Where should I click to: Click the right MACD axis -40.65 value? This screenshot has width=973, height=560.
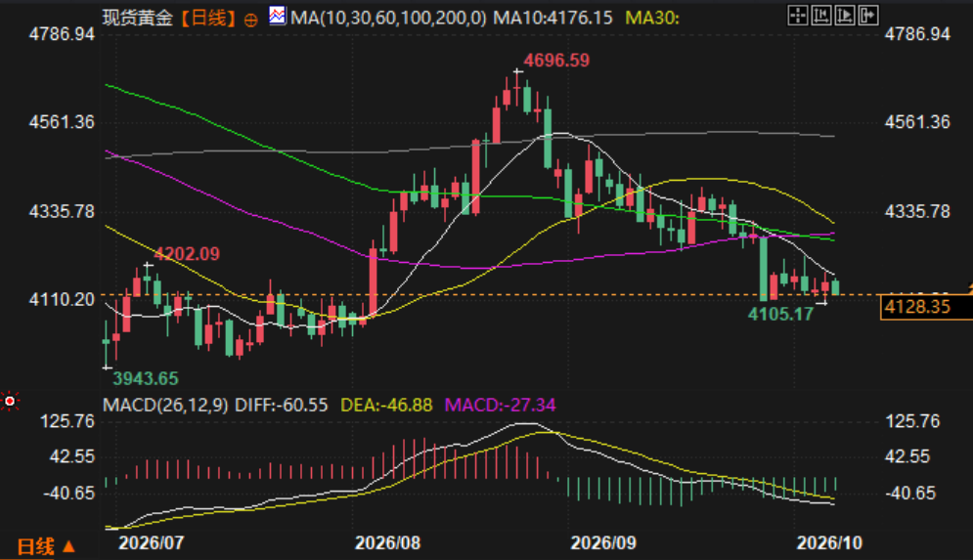pyautogui.click(x=909, y=493)
